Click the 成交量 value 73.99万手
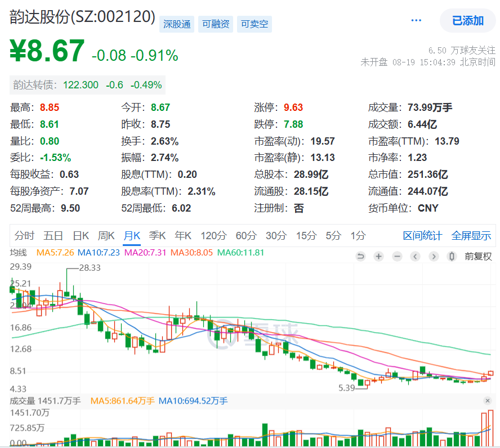The height and width of the screenshot is (448, 500). coord(430,107)
